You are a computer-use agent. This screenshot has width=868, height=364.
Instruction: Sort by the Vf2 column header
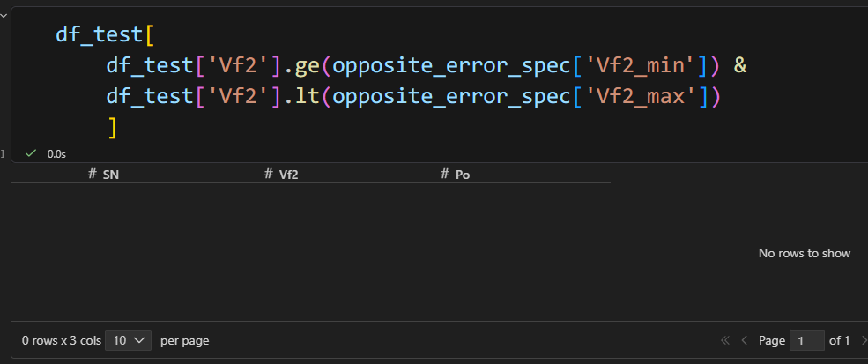[x=281, y=175]
